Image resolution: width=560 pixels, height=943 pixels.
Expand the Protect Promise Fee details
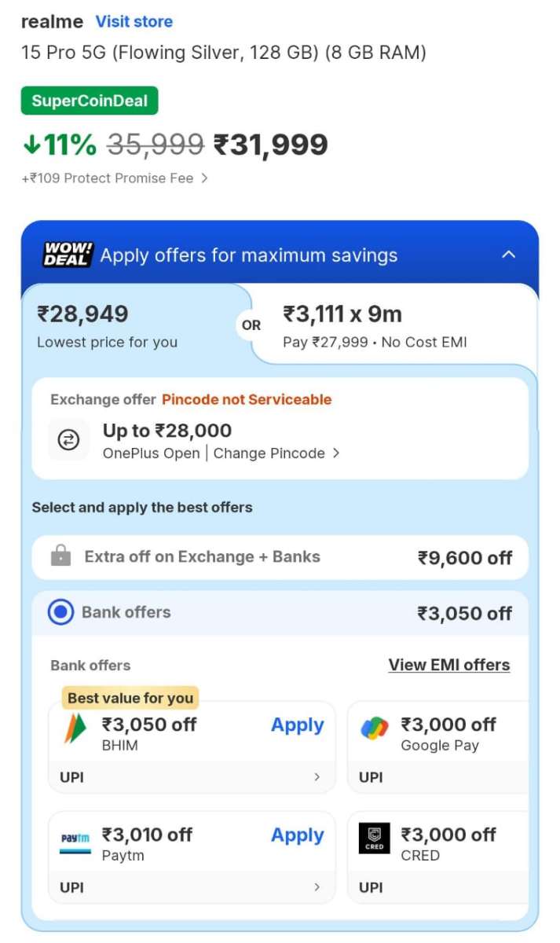205,178
